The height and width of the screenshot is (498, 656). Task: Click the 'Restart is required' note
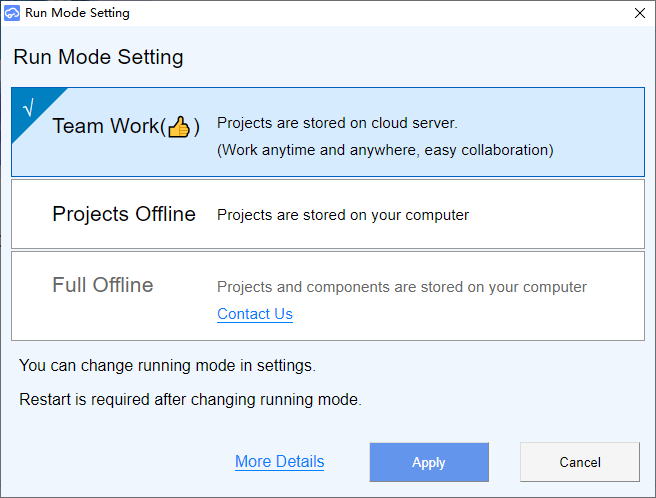(x=190, y=400)
